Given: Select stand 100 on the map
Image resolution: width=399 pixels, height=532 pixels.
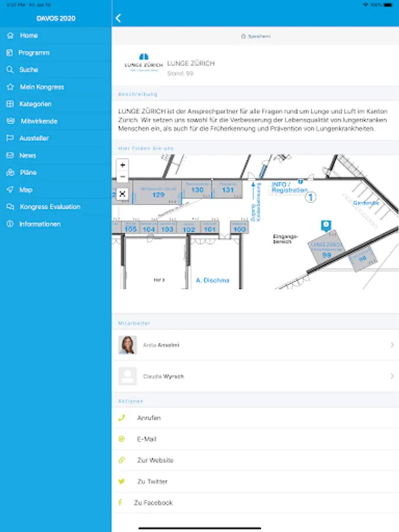Looking at the screenshot, I should click(239, 228).
